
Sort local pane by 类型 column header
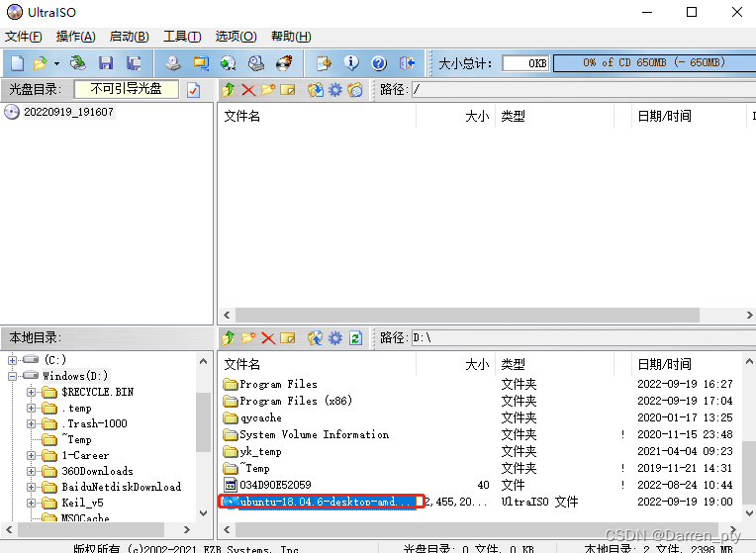click(x=554, y=364)
